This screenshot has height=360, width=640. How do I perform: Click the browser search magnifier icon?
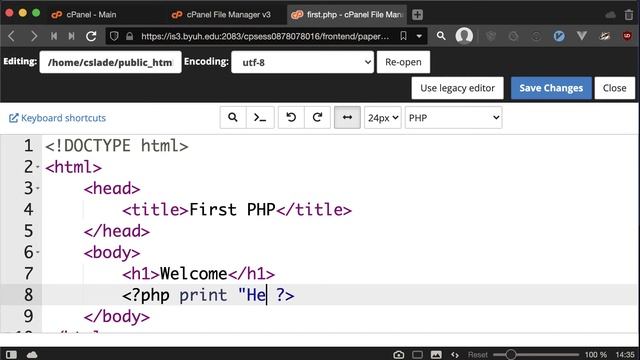[441, 36]
